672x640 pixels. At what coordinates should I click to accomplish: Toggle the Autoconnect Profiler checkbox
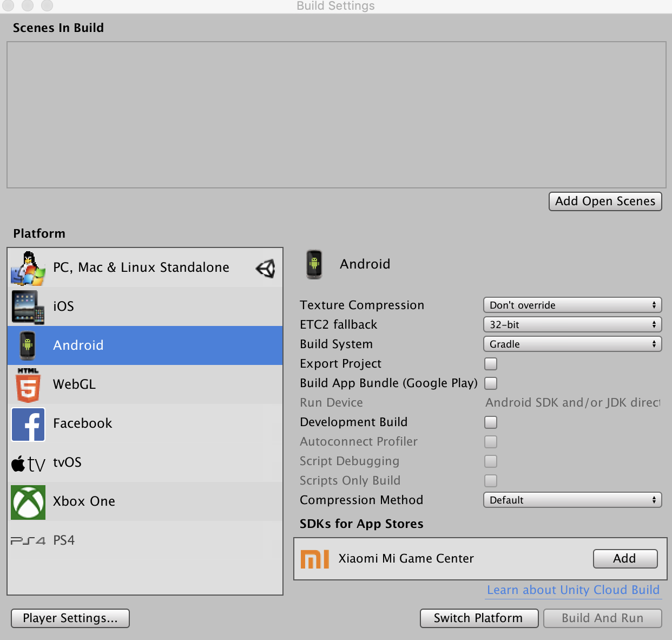click(491, 442)
